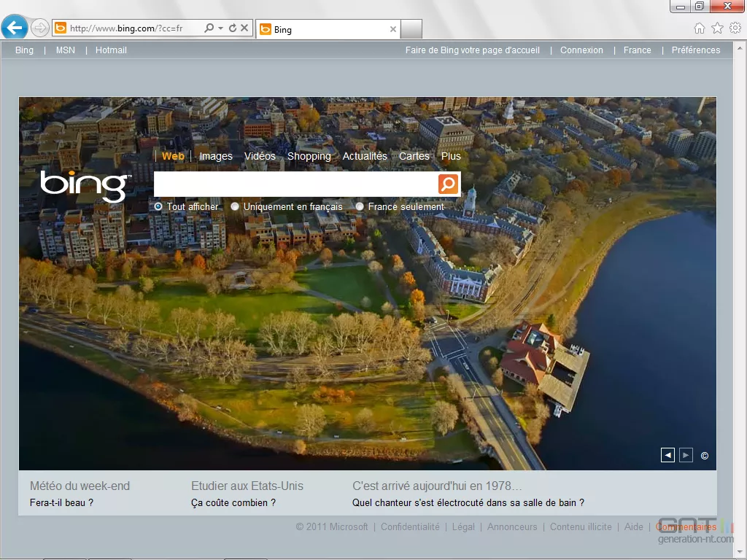The image size is (747, 560).
Task: Select the Vidéos search category
Action: pyautogui.click(x=260, y=156)
